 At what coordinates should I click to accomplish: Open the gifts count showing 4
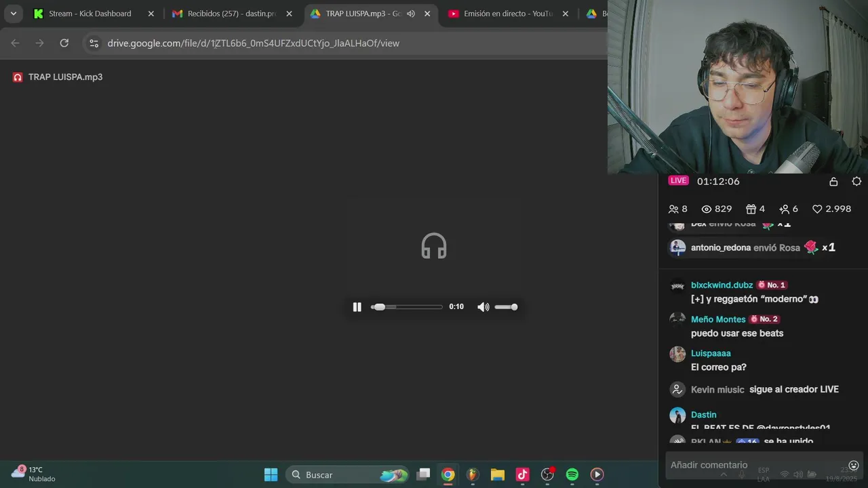click(x=755, y=209)
